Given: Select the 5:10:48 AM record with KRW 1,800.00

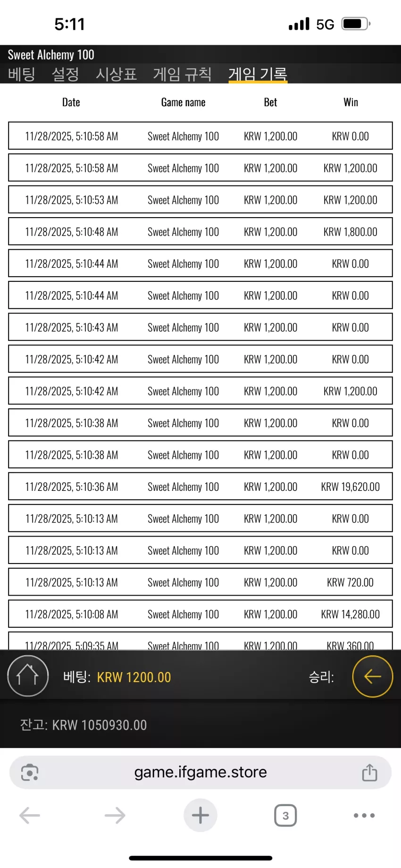Looking at the screenshot, I should [200, 232].
